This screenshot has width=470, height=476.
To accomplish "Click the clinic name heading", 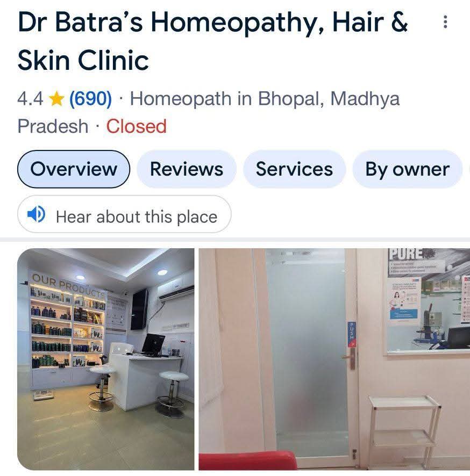I will [x=212, y=41].
